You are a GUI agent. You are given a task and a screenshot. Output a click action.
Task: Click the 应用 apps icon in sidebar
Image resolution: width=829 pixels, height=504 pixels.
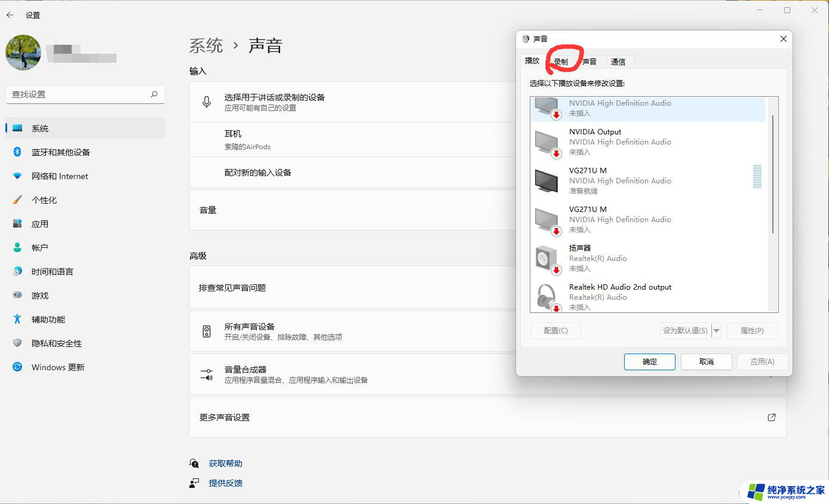[17, 224]
